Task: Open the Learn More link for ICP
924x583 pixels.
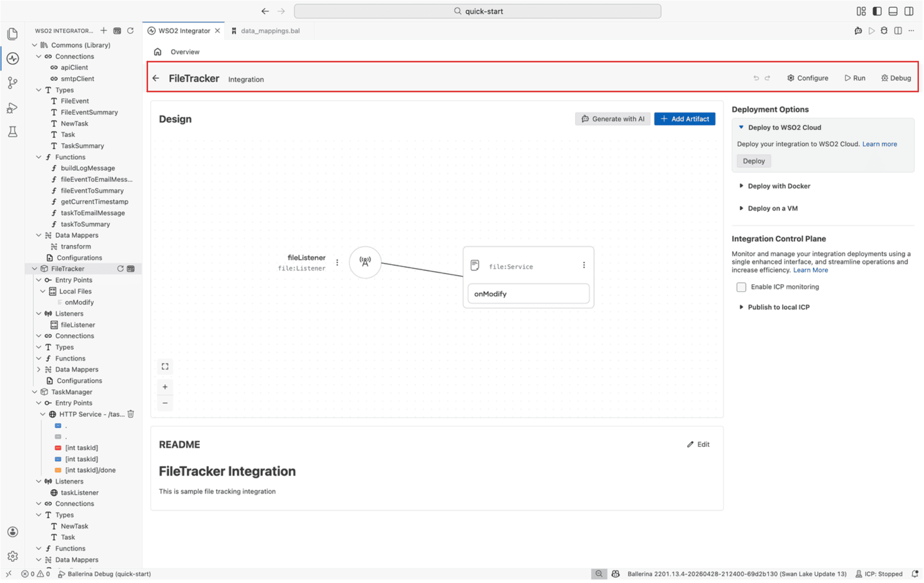Action: click(x=811, y=270)
